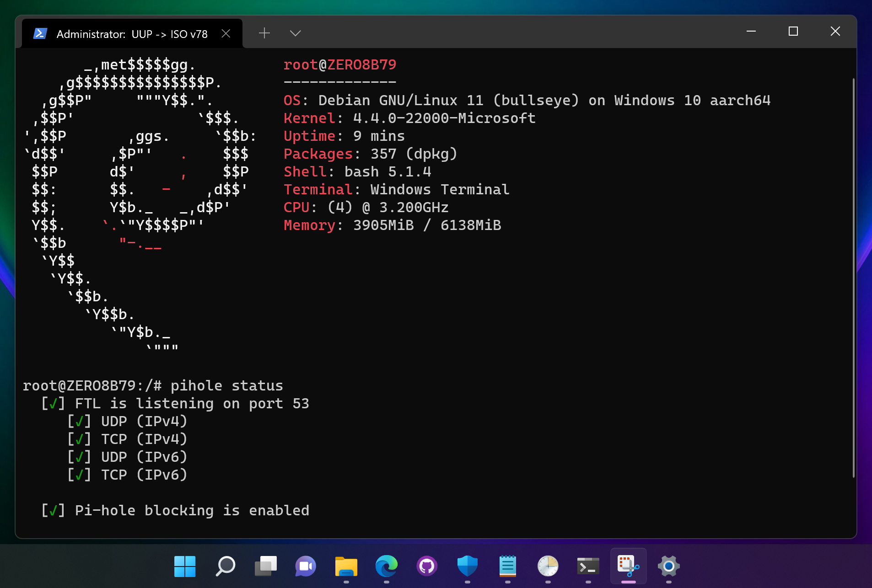Open Windows Terminal from the taskbar

tap(588, 567)
